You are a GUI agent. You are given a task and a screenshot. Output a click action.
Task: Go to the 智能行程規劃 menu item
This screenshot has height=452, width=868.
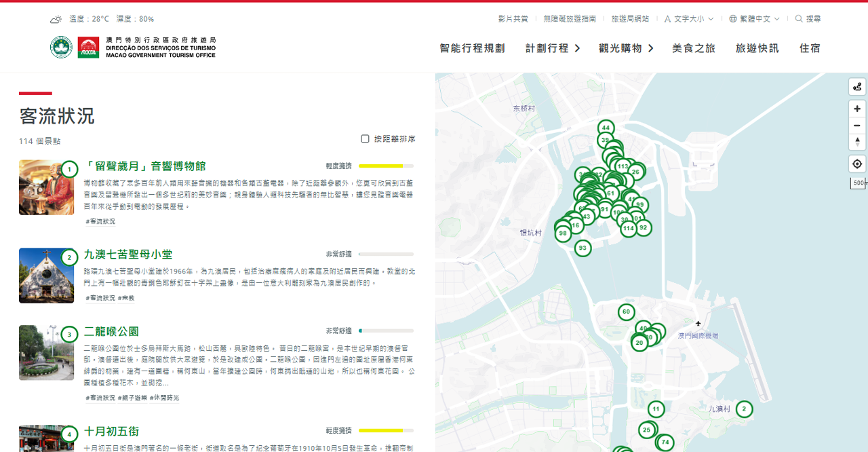[472, 48]
